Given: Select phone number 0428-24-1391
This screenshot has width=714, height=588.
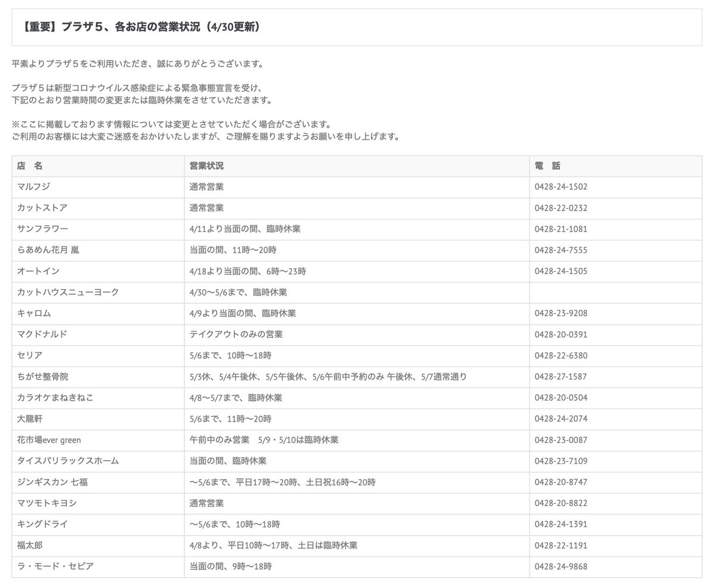Looking at the screenshot, I should 561,524.
